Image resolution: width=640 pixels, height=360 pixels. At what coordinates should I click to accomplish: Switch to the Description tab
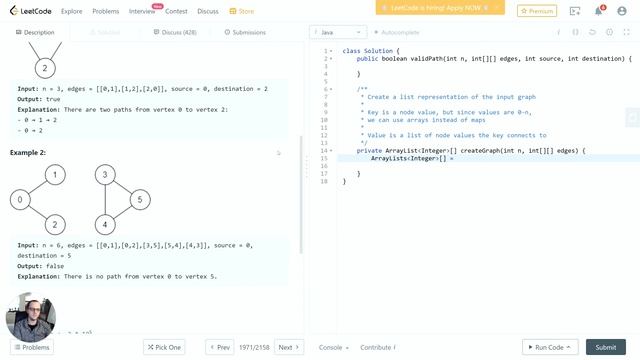35,32
